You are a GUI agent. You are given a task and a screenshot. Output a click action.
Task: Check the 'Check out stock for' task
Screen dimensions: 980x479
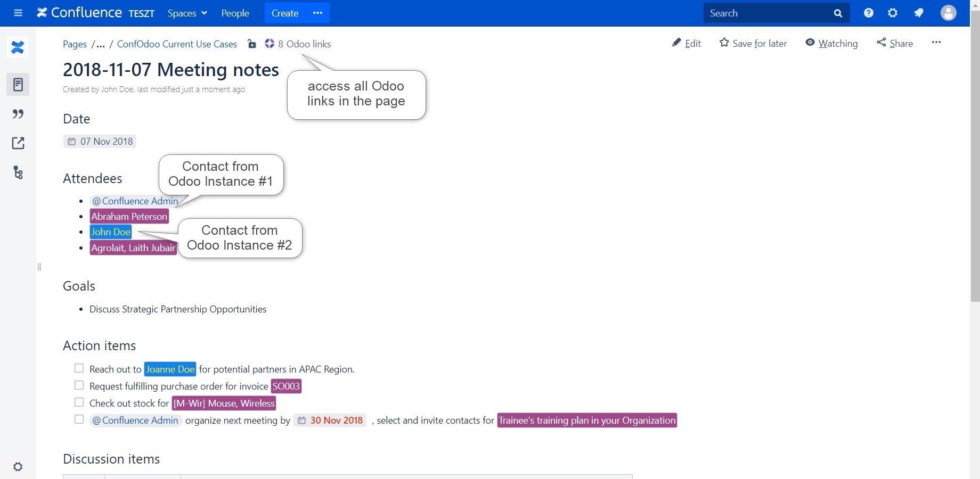(x=79, y=402)
